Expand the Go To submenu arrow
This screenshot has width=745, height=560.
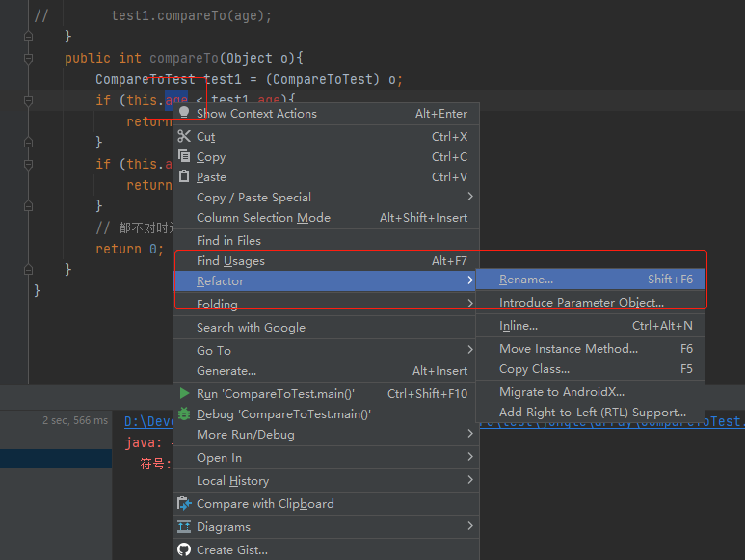(x=470, y=350)
